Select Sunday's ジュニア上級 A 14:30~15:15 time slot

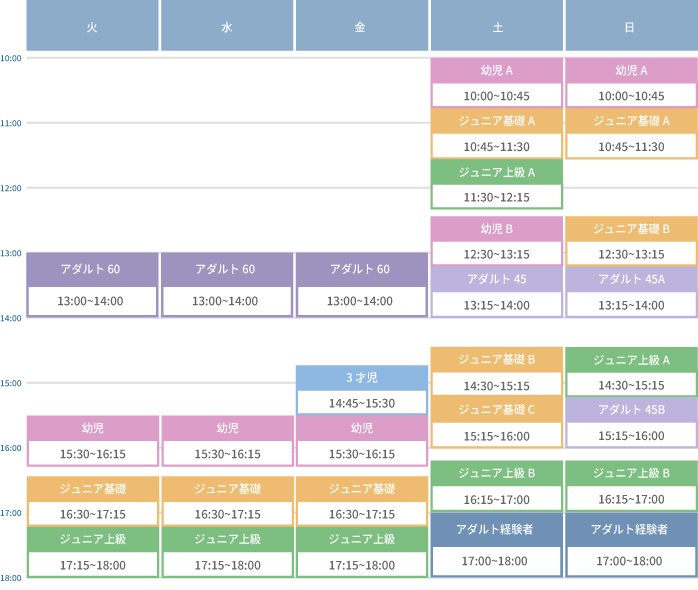click(x=631, y=385)
